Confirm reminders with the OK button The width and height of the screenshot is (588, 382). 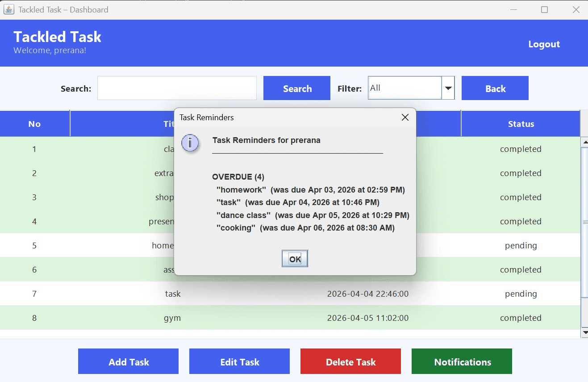[x=295, y=259]
